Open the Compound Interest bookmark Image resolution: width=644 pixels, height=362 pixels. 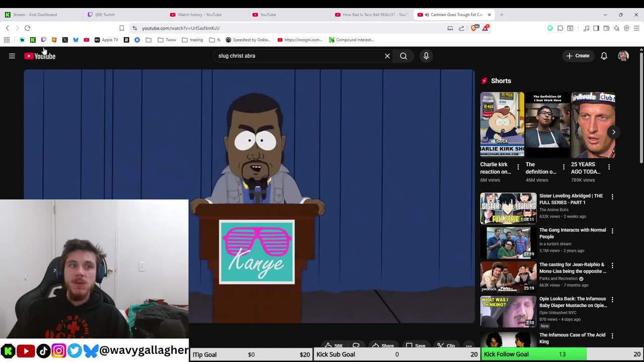[351, 40]
